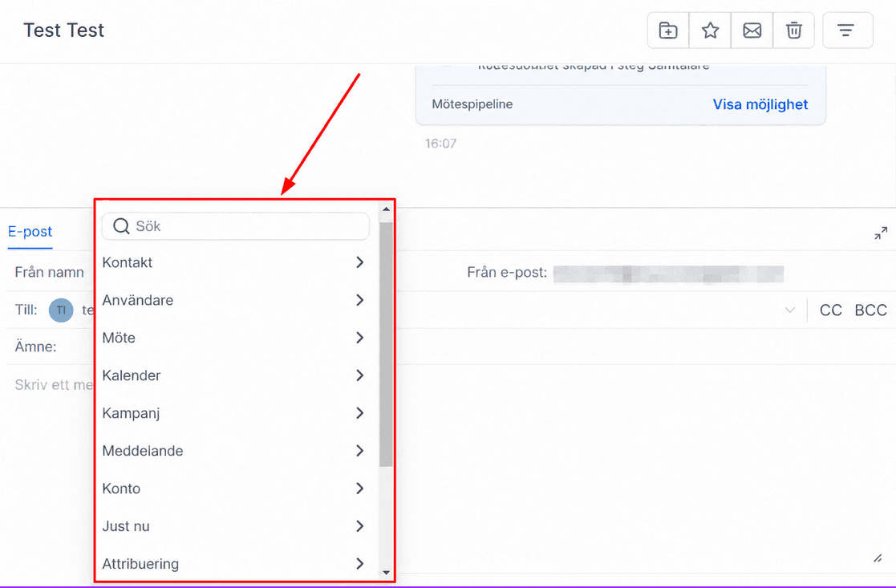The height and width of the screenshot is (588, 896).
Task: Add BCC recipients field
Action: (871, 310)
